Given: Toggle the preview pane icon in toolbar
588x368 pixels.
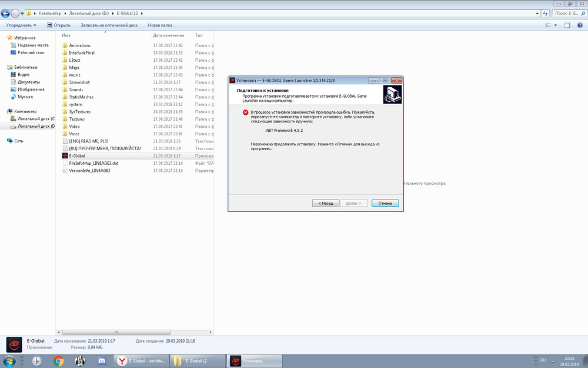Looking at the screenshot, I should tap(567, 25).
